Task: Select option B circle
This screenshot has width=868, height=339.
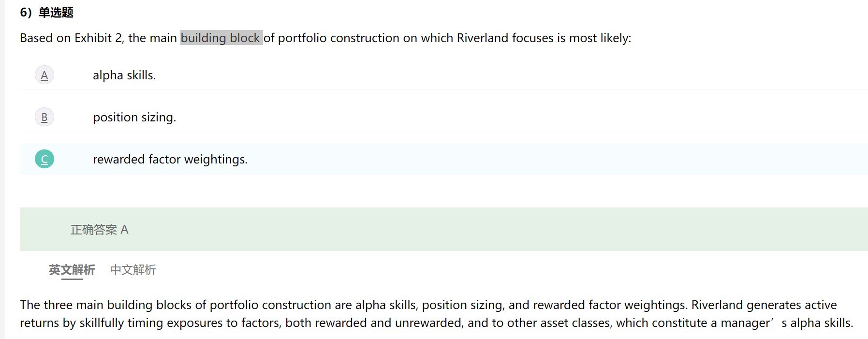Action: [x=44, y=118]
